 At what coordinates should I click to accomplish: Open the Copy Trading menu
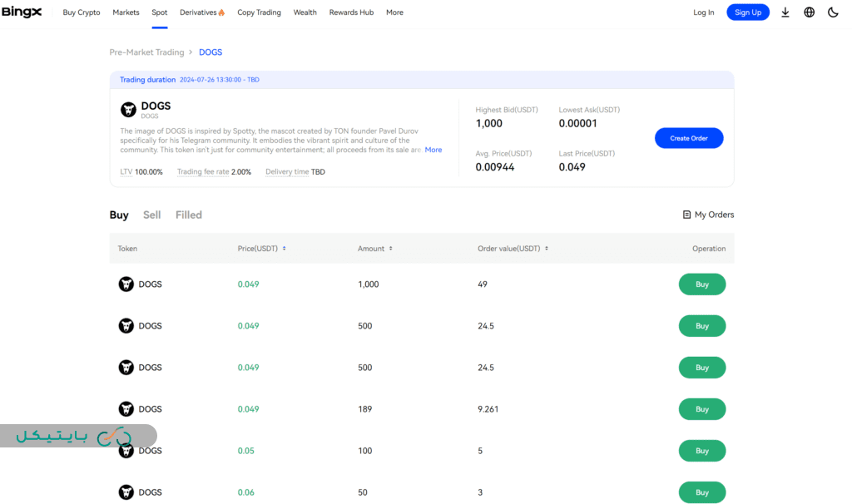259,12
